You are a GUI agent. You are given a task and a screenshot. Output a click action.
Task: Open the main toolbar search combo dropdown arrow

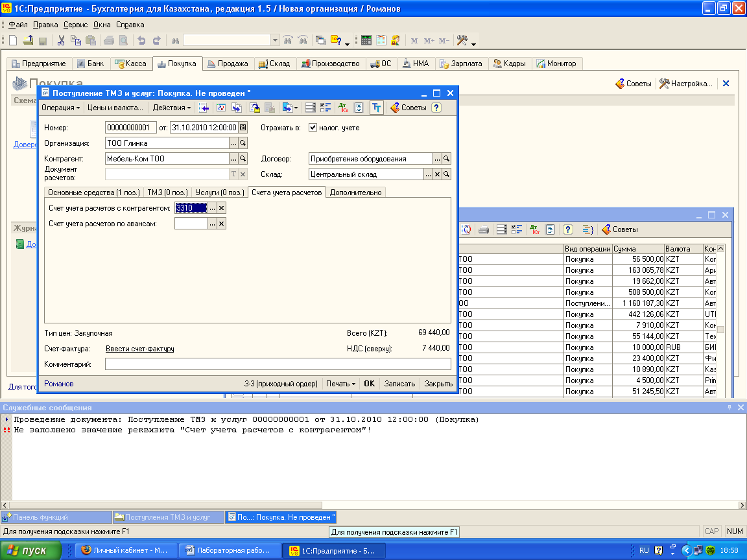pyautogui.click(x=275, y=40)
